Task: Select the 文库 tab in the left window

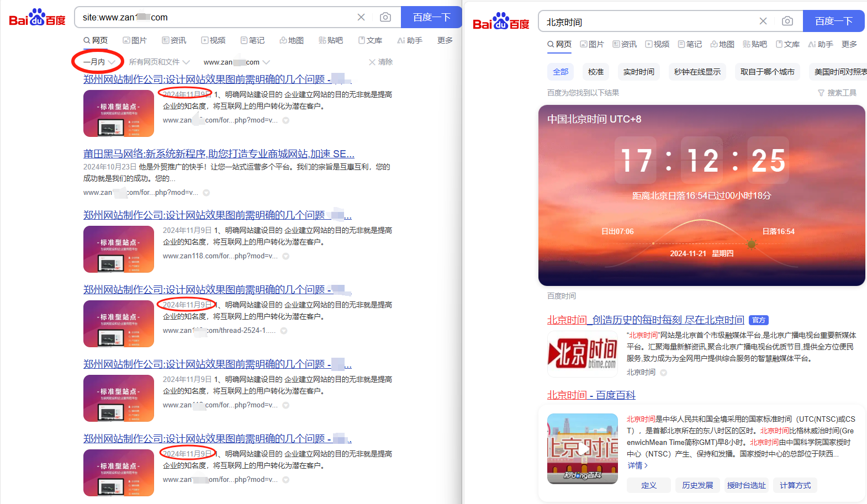Action: tap(370, 40)
